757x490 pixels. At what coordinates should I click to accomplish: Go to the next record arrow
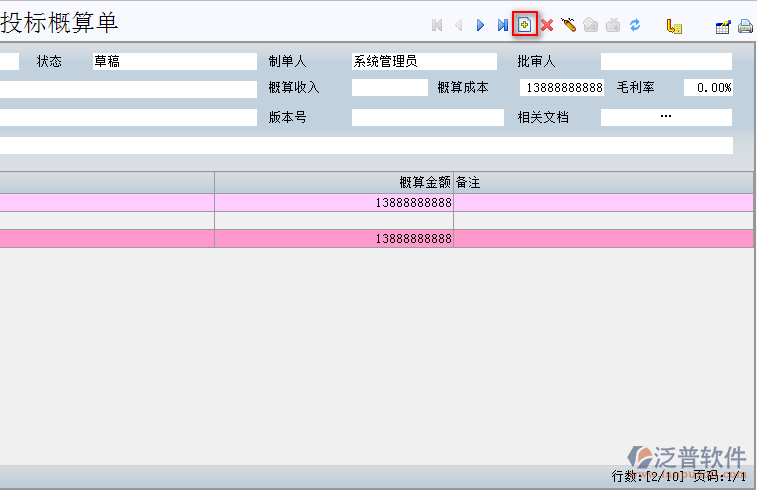480,25
